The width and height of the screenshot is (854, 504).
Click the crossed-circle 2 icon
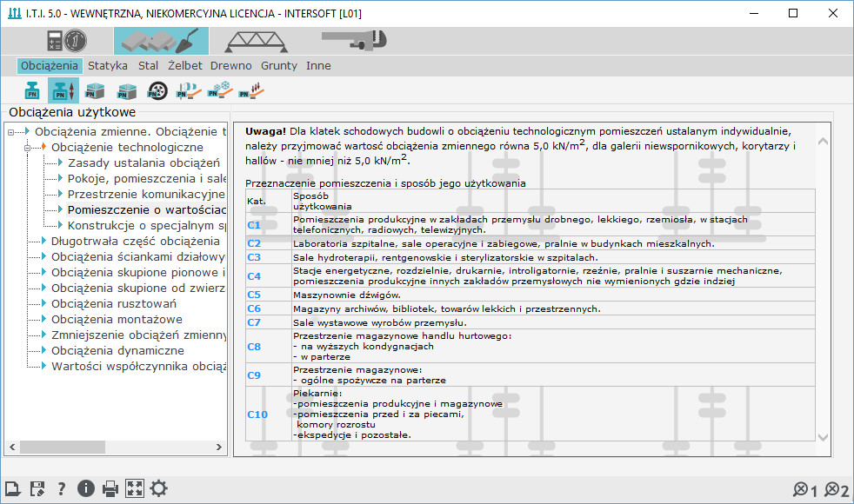(x=836, y=490)
